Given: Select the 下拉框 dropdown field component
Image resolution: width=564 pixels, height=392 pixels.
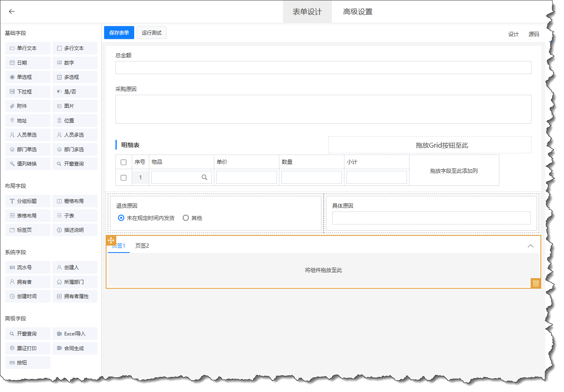Looking at the screenshot, I should pyautogui.click(x=28, y=92).
